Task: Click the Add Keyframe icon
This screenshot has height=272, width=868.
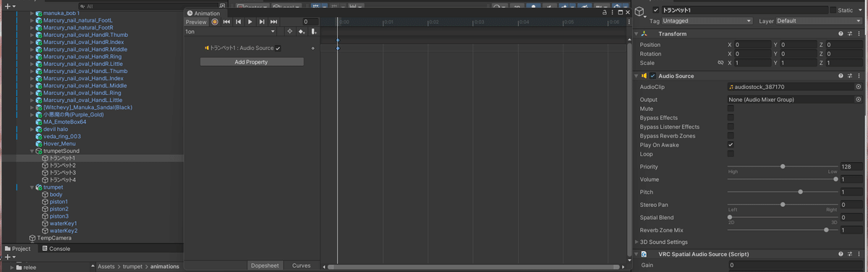Action: [302, 32]
